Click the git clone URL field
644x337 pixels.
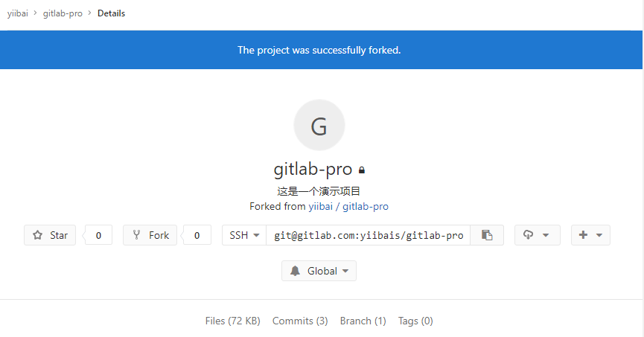pos(369,235)
